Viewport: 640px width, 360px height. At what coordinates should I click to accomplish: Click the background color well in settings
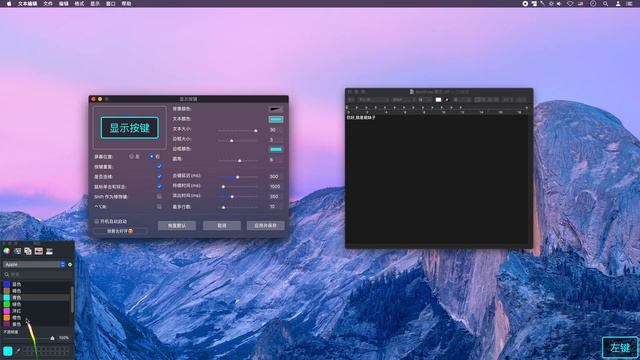(x=276, y=109)
